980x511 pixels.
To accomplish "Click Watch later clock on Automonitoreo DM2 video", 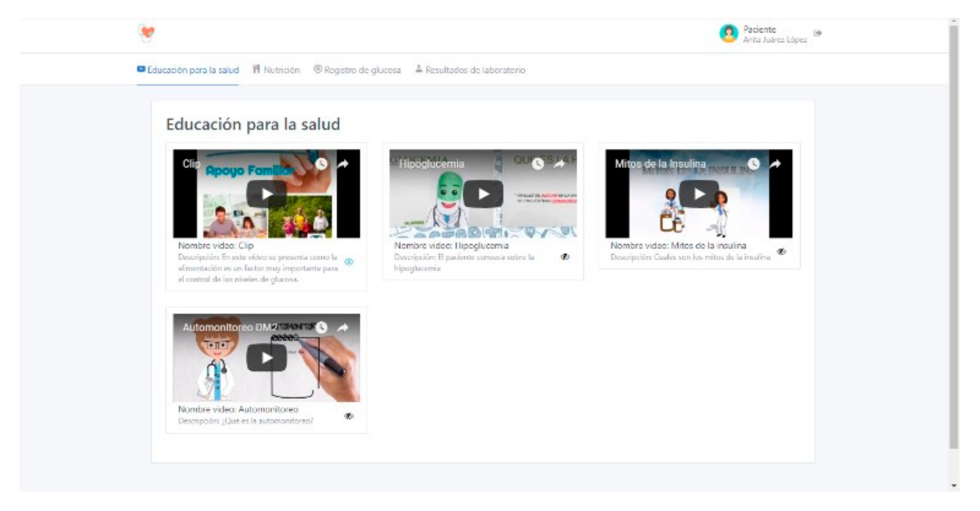I will point(321,327).
